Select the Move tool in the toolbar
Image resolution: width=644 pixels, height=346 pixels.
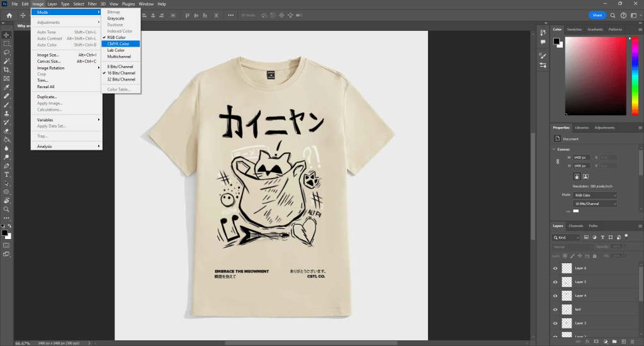tap(6, 35)
